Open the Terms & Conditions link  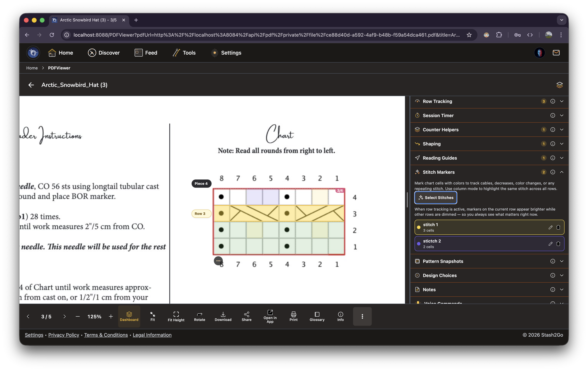(x=106, y=335)
